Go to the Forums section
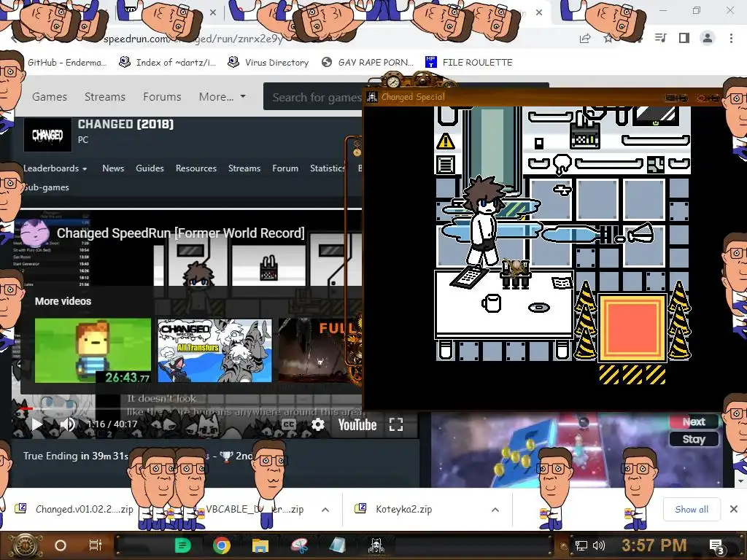Viewport: 747px width, 560px height. [162, 97]
